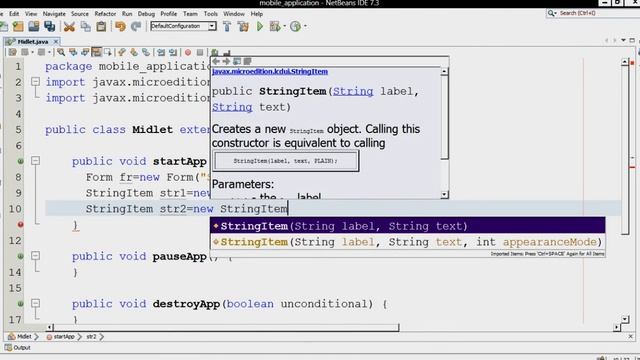640x360 pixels.
Task: Click the red Start Macro Recording icon
Action: [188, 52]
